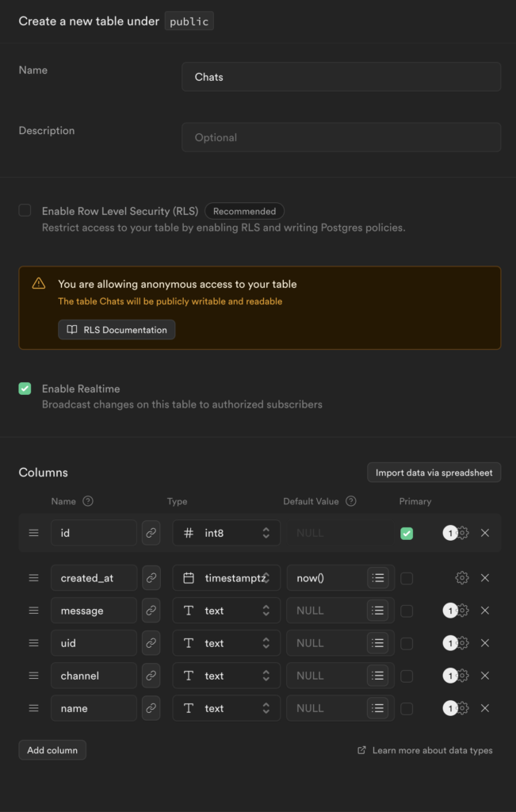
Task: Open default value suggestions for channel column
Action: click(x=378, y=676)
